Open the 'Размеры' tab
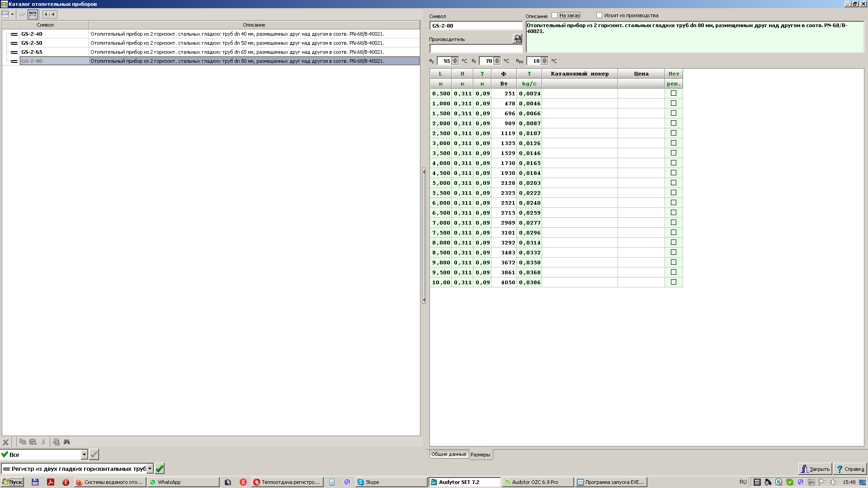This screenshot has width=868, height=488. [480, 455]
